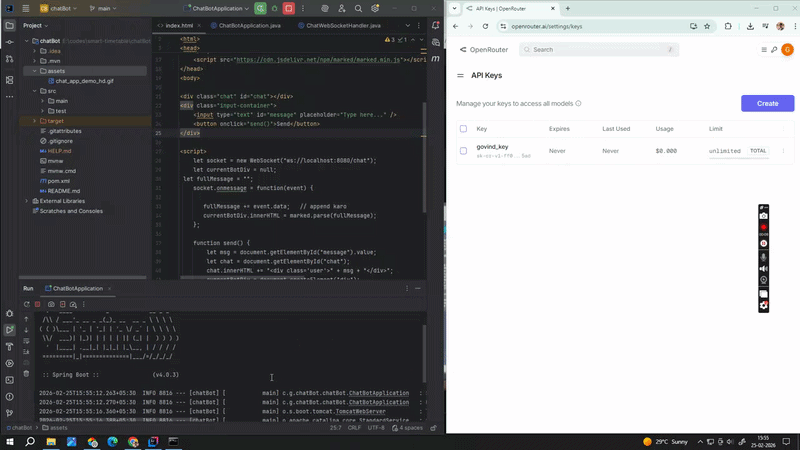Click ChatBotApplication link in first log line
Viewport: 800px width, 450px height.
[x=379, y=393]
